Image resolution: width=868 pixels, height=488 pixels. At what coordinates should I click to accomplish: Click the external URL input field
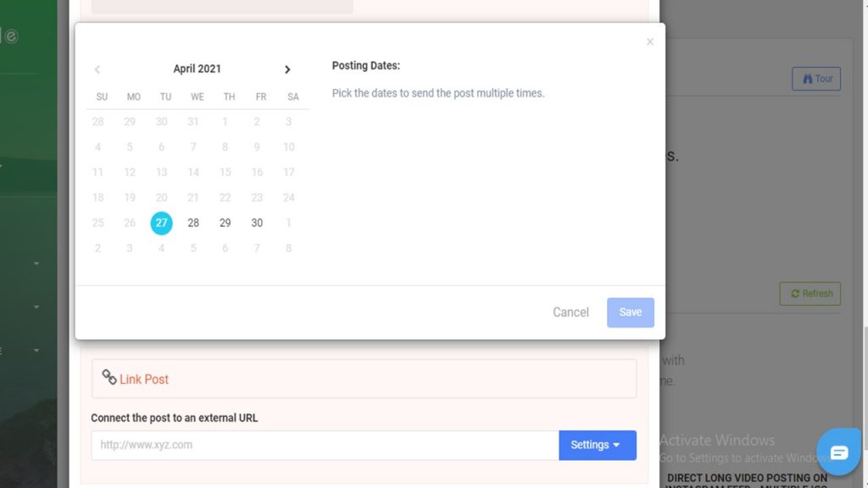pyautogui.click(x=325, y=445)
